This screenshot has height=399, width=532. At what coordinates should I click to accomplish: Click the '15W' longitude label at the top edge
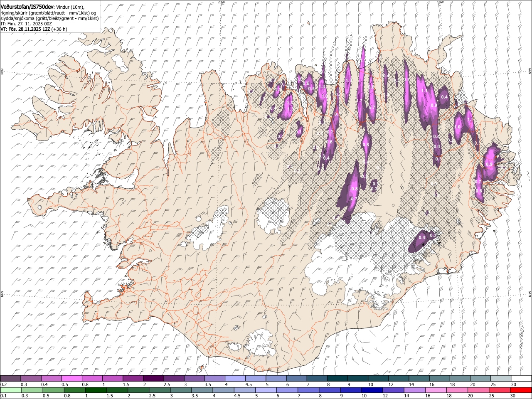[x=440, y=2]
